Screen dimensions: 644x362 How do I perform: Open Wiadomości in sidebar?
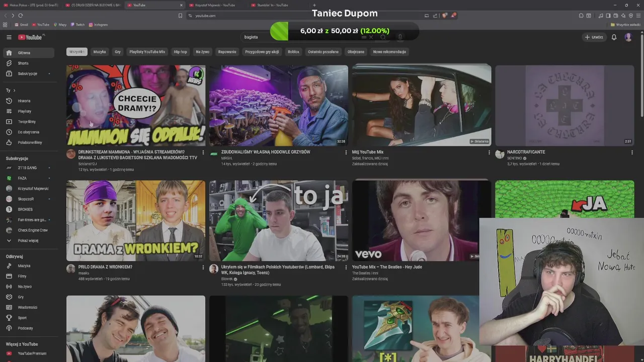tap(28, 307)
